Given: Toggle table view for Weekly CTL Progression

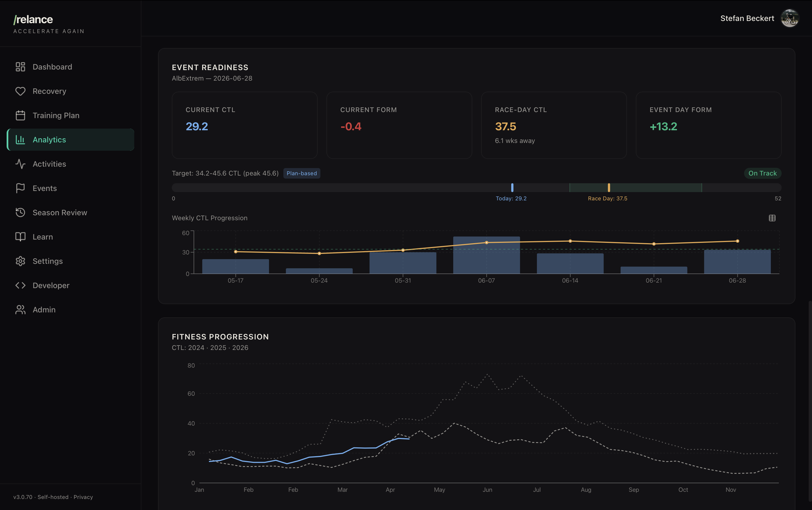Looking at the screenshot, I should [772, 218].
